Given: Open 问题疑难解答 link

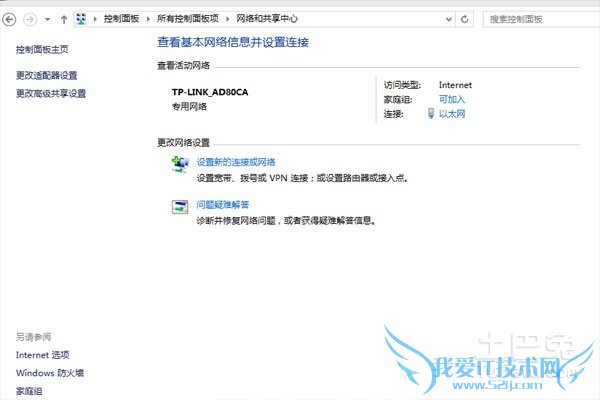Looking at the screenshot, I should (223, 205).
